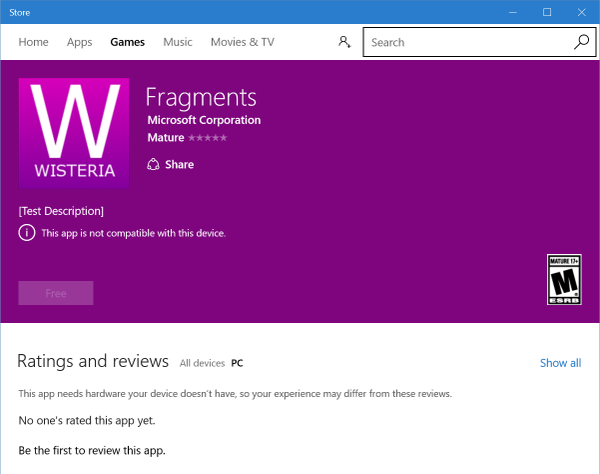Maximize the Store window
The image size is (600, 474).
(x=547, y=12)
